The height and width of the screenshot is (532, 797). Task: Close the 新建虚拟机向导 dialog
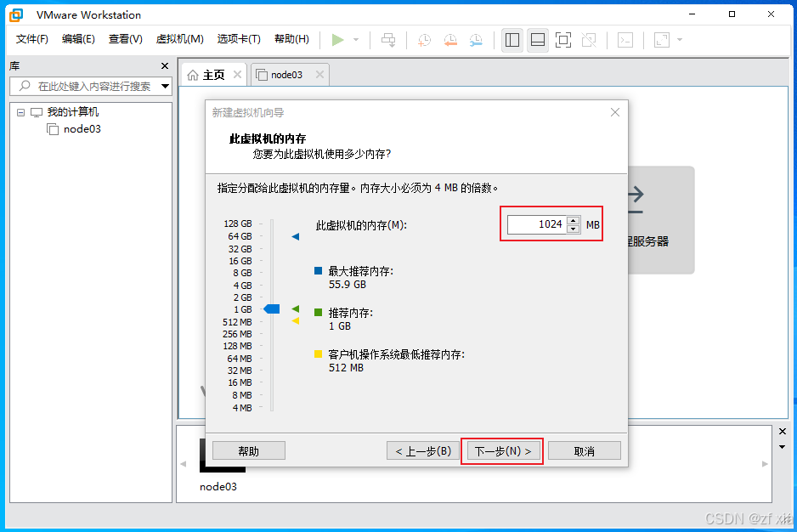click(615, 112)
